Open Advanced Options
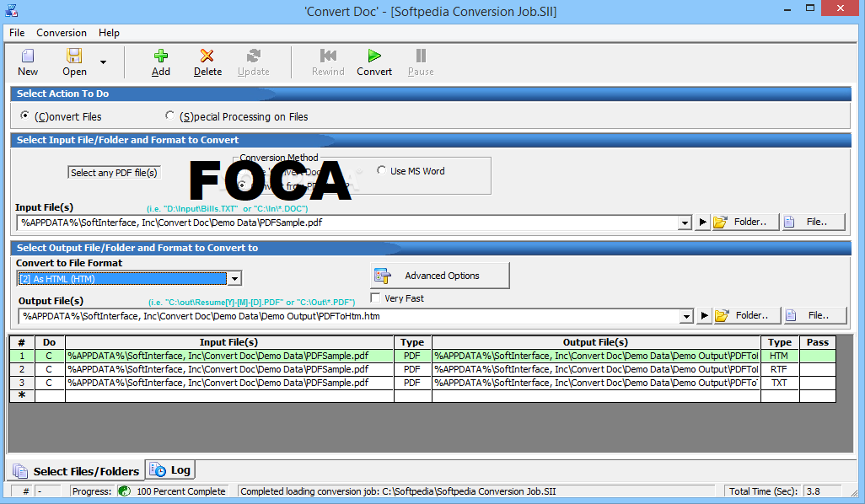 point(440,276)
